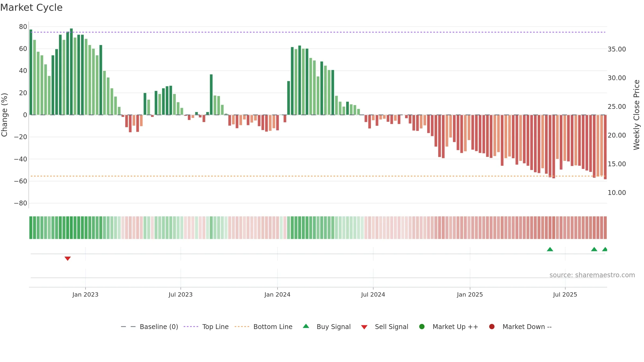
Task: Click the gray dashed Baseline legend sample
Action: 128,327
